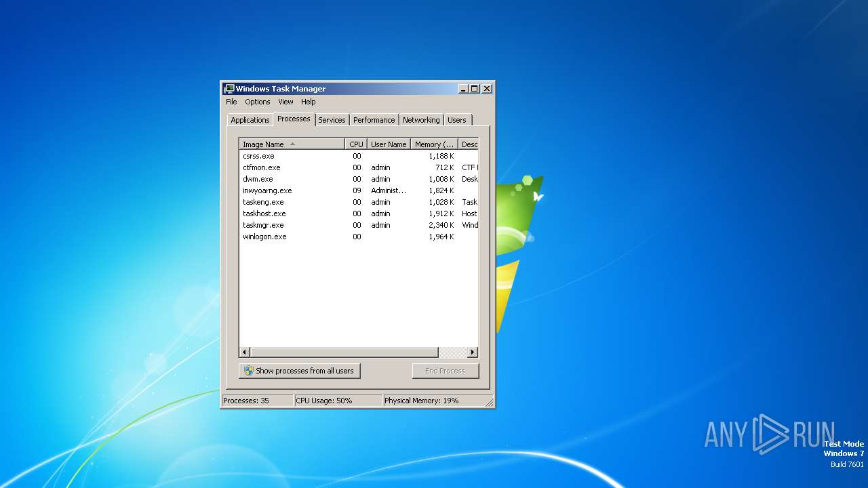Open the View menu
868x488 pixels.
coord(285,102)
